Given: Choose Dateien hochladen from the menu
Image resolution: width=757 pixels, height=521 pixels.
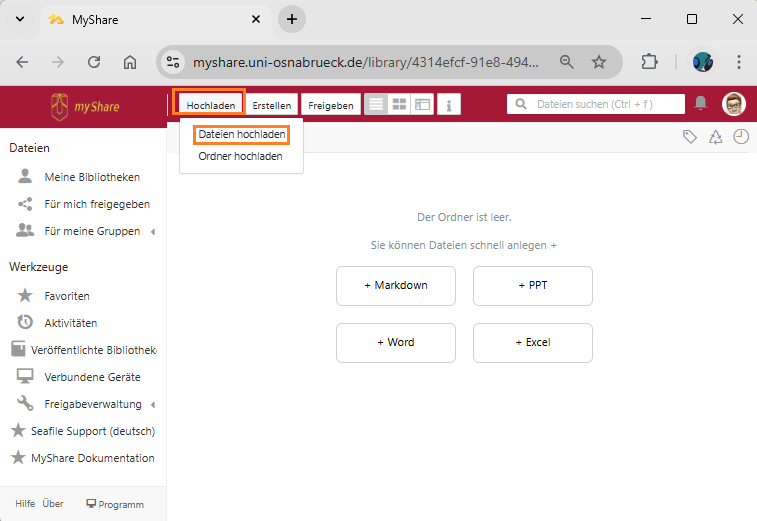Looking at the screenshot, I should [241, 134].
